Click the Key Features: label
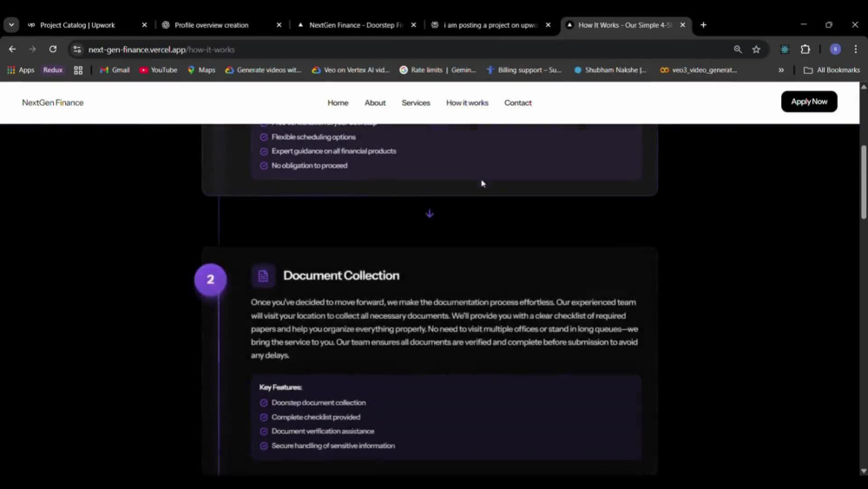868x489 pixels. pyautogui.click(x=280, y=387)
